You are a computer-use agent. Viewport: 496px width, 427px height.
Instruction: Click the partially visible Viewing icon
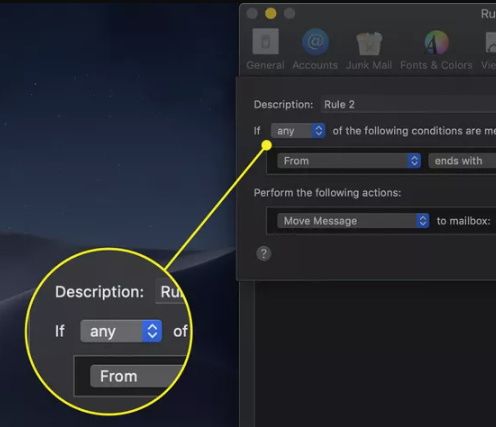(x=490, y=42)
